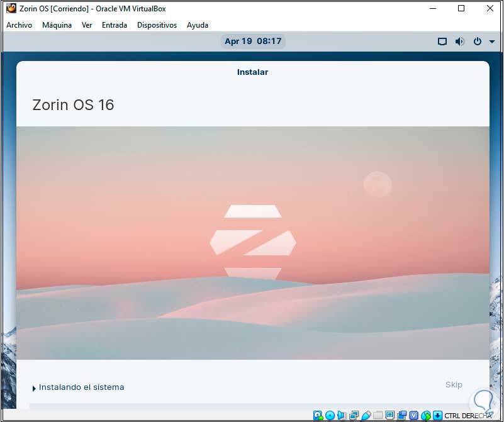
Task: Maximize the VirtualBox window
Action: (x=461, y=8)
